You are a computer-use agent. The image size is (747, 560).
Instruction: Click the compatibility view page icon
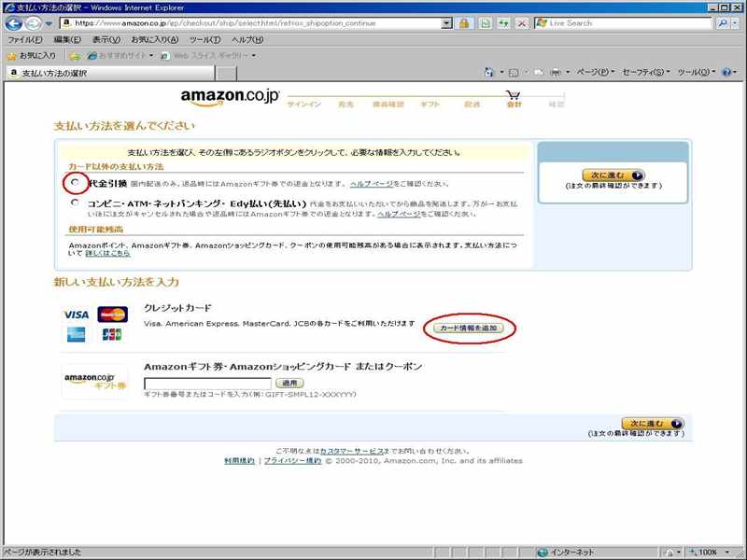(485, 23)
